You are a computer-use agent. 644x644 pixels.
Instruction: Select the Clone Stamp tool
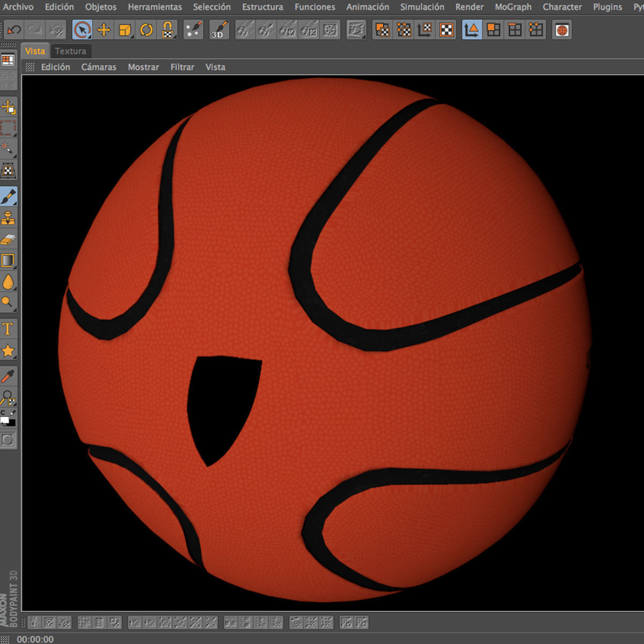point(8,218)
